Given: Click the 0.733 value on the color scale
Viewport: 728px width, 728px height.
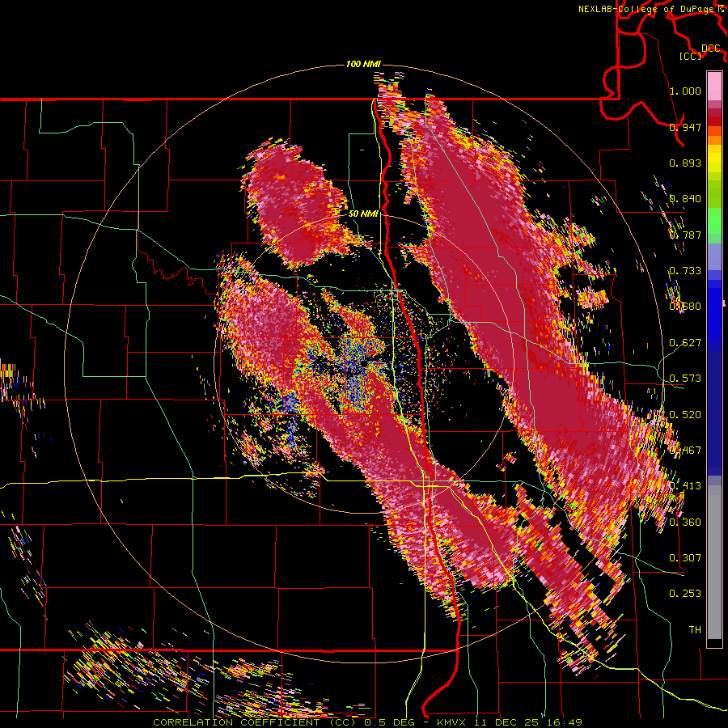Looking at the screenshot, I should 685,271.
